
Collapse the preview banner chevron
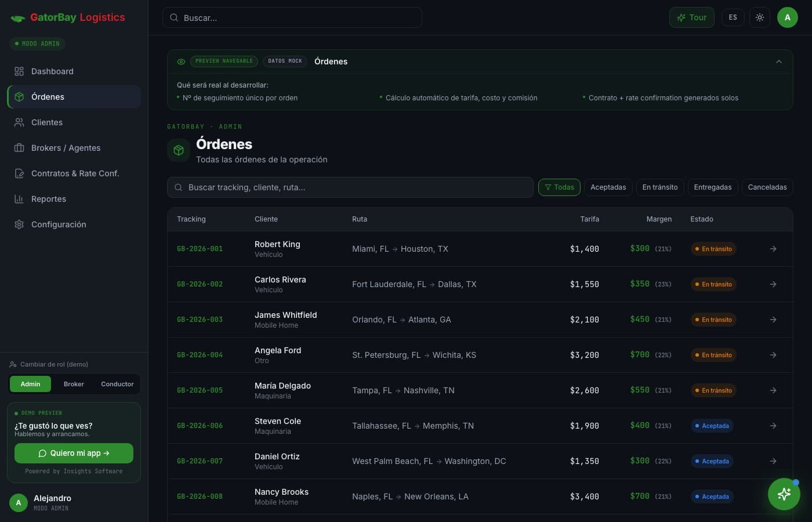point(779,61)
